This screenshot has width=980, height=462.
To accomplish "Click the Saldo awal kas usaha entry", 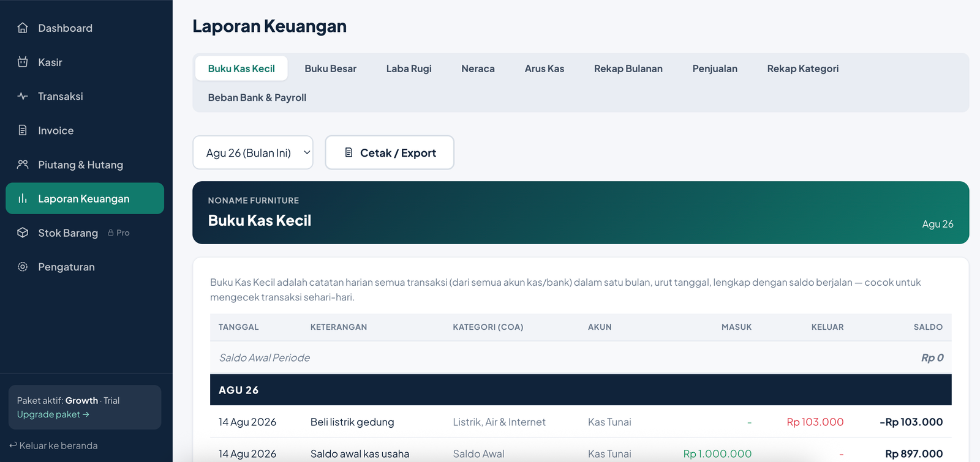I will click(x=360, y=453).
